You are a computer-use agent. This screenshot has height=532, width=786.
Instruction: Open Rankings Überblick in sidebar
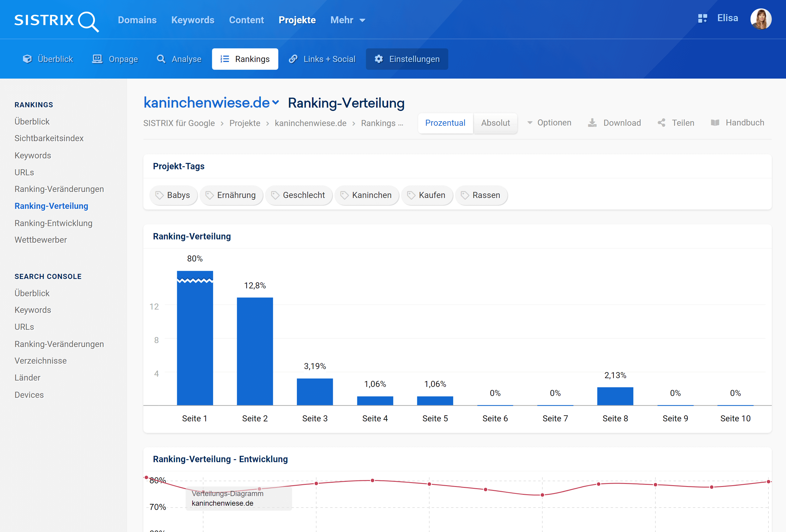click(32, 122)
